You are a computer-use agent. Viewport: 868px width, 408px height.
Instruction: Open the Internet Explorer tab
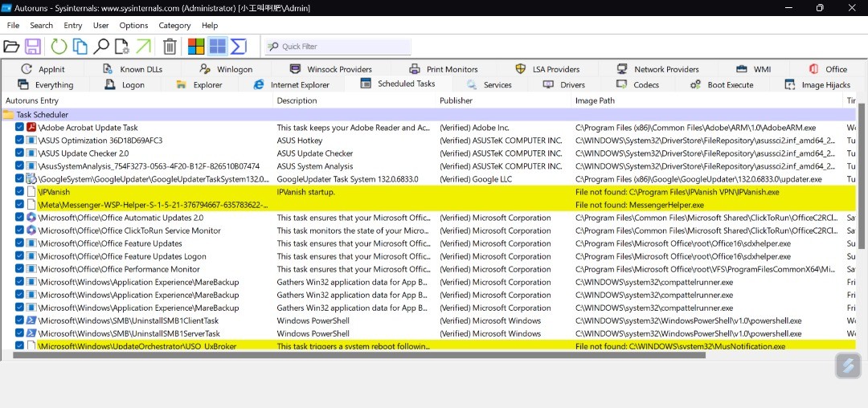click(291, 84)
